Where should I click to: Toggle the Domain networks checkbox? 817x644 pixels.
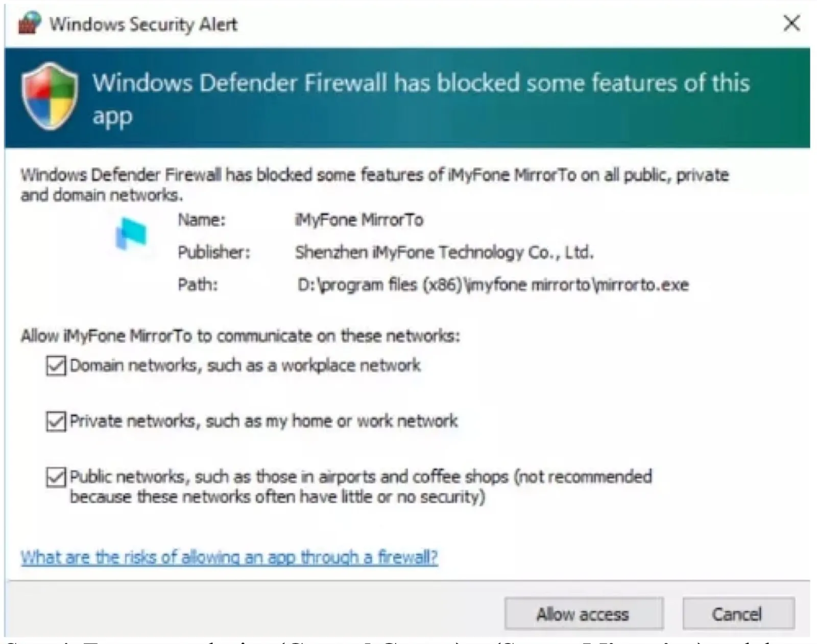pos(56,366)
